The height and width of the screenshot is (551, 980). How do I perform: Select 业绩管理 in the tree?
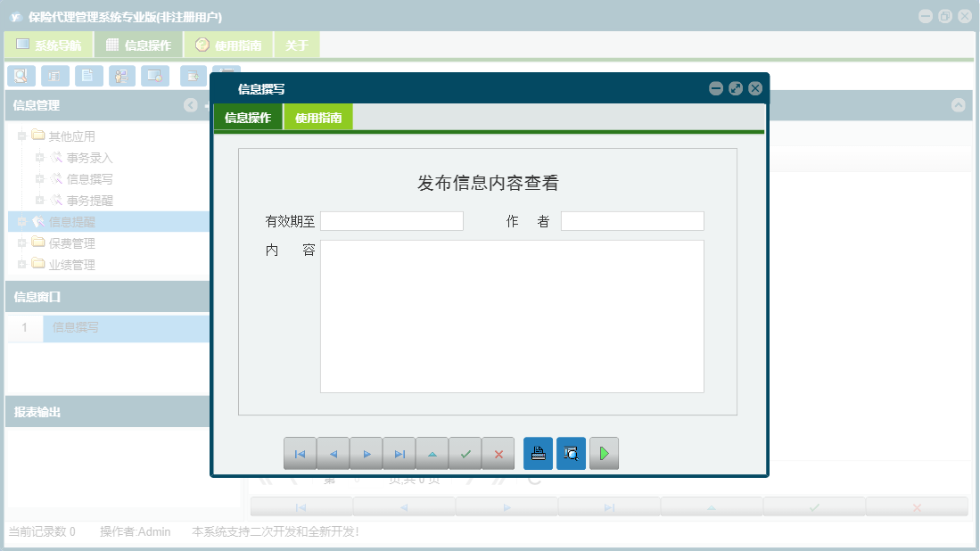pyautogui.click(x=72, y=265)
